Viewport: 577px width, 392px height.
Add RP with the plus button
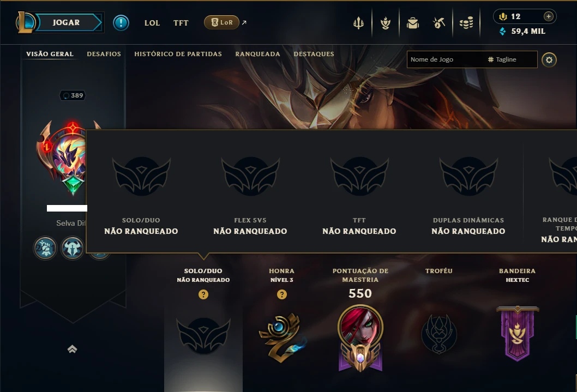(x=548, y=16)
